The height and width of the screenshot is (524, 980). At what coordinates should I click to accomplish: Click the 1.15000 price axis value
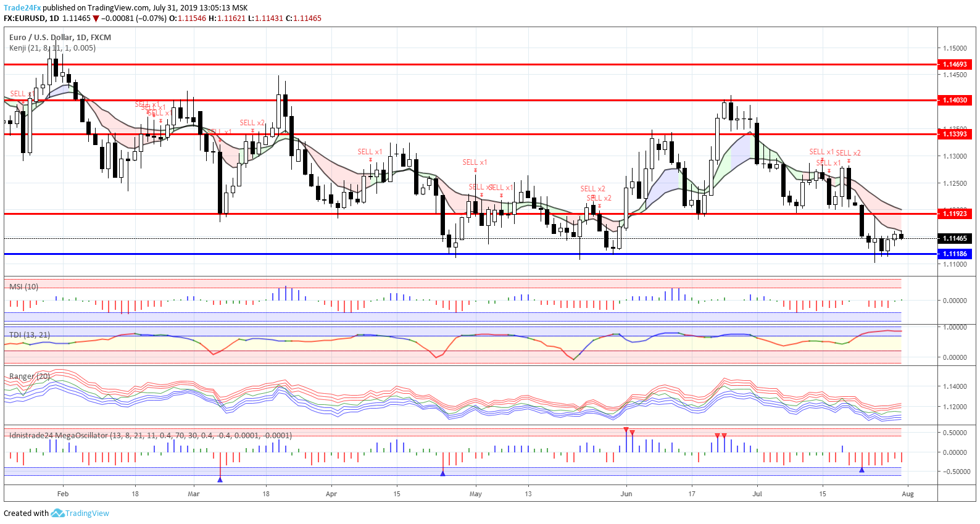(955, 48)
